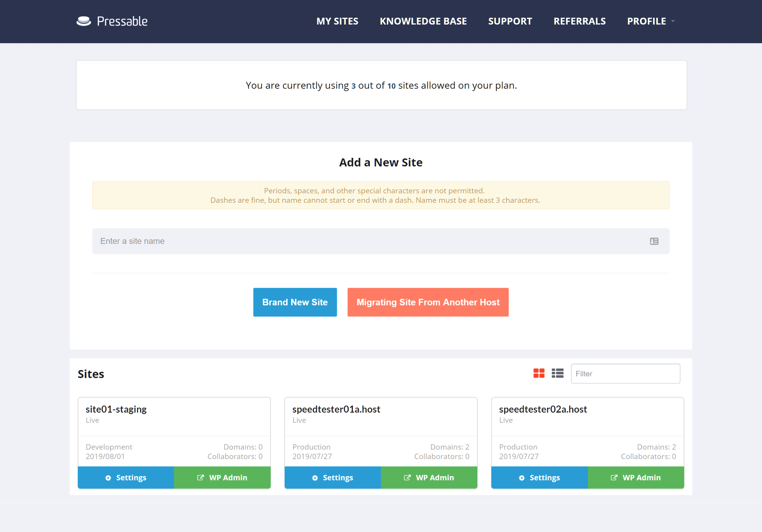Screen dimensions: 762x532
Task: Click Production label on speedtester01a.host
Action: tap(311, 447)
